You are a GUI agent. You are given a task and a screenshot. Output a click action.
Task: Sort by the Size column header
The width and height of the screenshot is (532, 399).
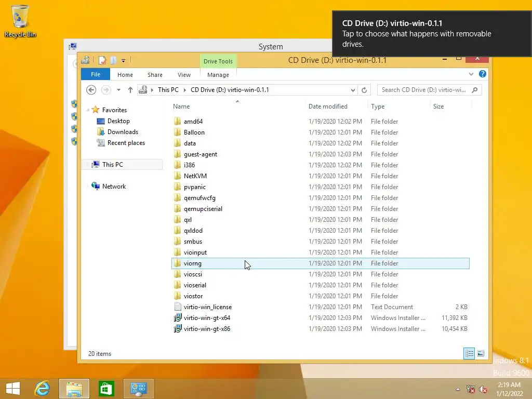pyautogui.click(x=438, y=107)
